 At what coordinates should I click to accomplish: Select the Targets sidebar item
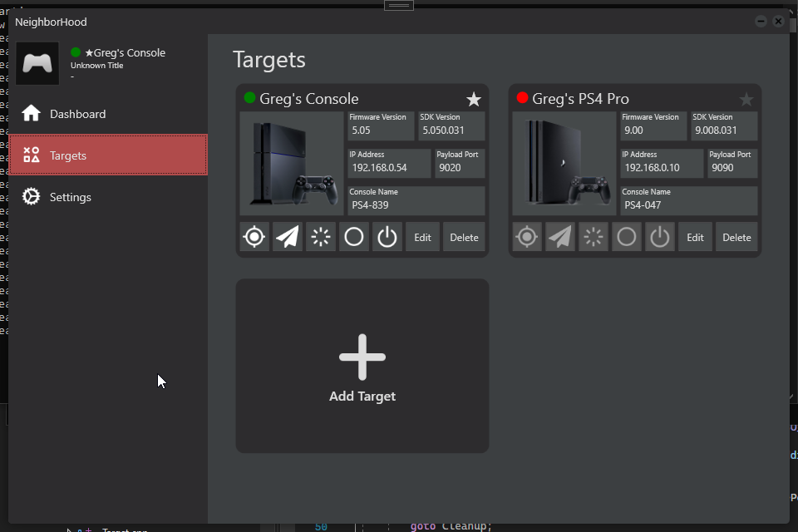108,155
